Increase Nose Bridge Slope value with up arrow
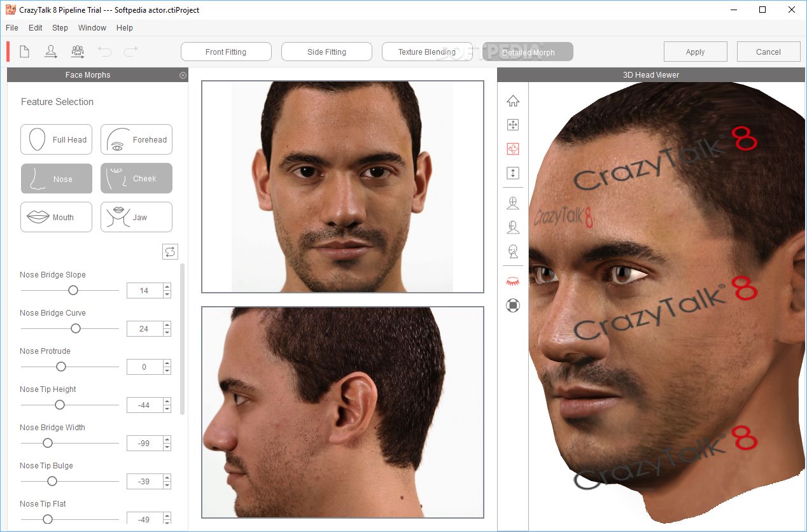The image size is (807, 532). (167, 287)
